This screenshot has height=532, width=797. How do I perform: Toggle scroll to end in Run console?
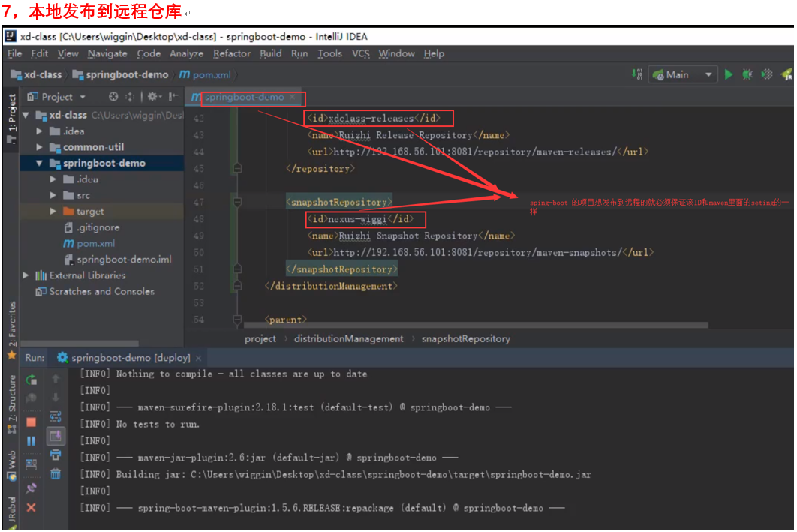pos(56,435)
